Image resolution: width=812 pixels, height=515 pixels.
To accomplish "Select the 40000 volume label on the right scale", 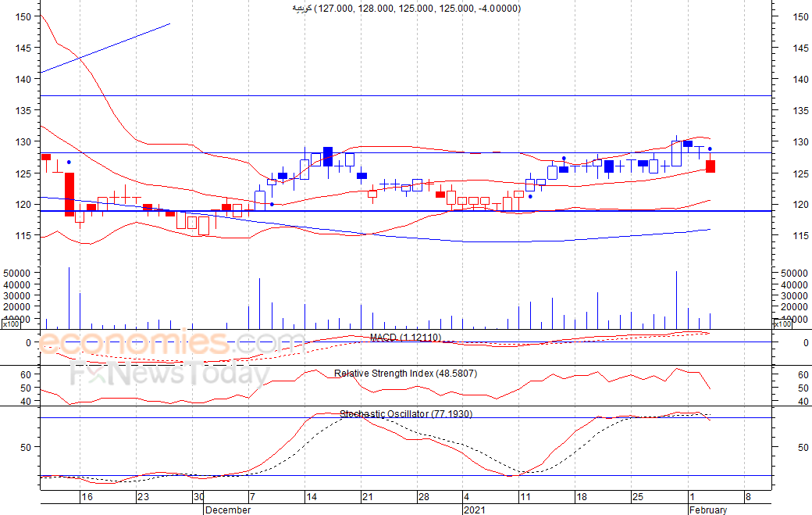I will pos(794,284).
